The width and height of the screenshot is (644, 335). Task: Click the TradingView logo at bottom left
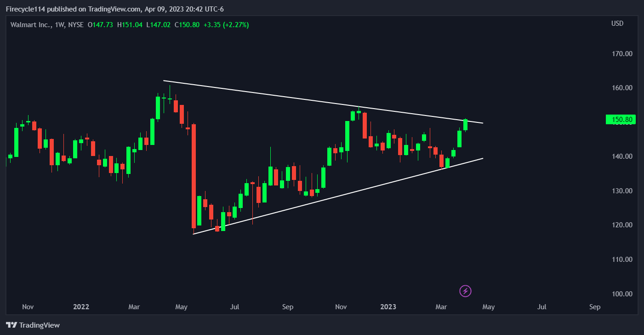[33, 325]
